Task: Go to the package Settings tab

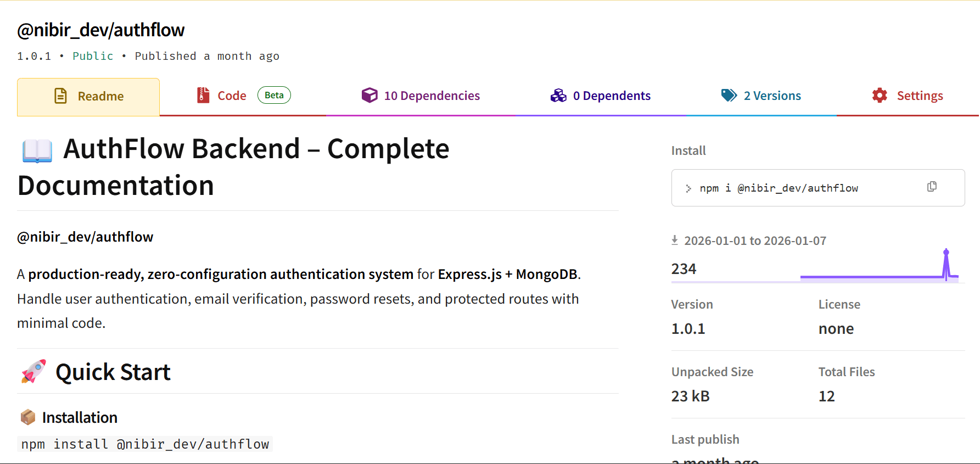Action: pos(920,96)
